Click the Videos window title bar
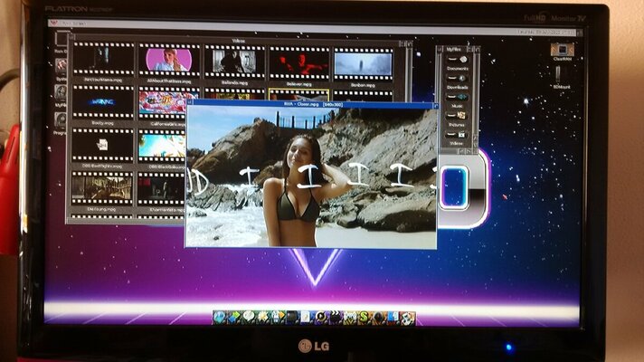This screenshot has height=362, width=644. pos(239,40)
